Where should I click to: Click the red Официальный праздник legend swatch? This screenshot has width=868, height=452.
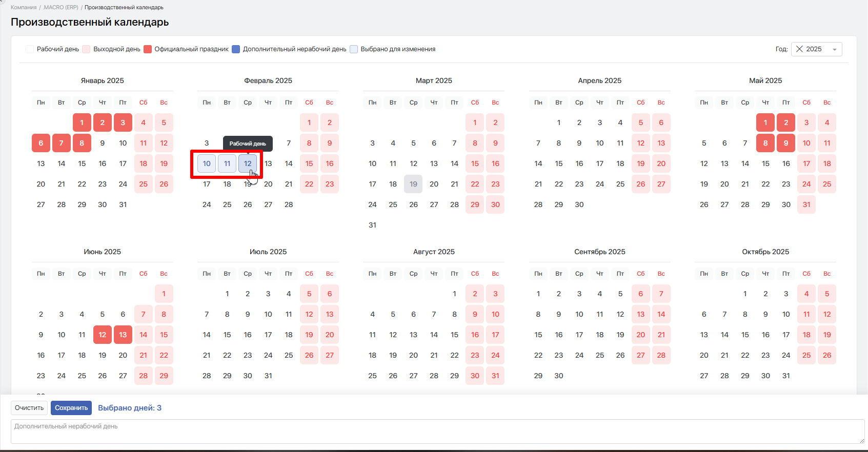[148, 49]
